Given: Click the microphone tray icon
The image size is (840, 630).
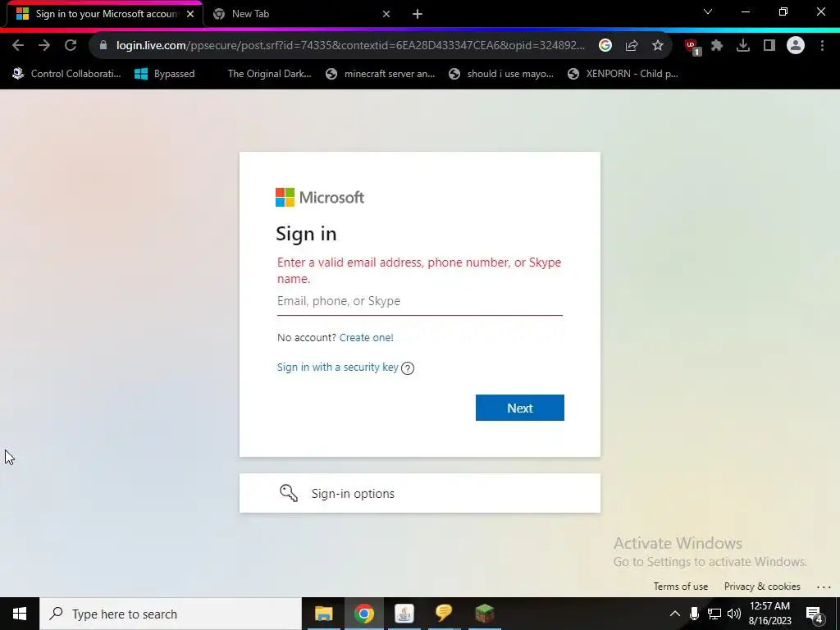Looking at the screenshot, I should pyautogui.click(x=694, y=614).
